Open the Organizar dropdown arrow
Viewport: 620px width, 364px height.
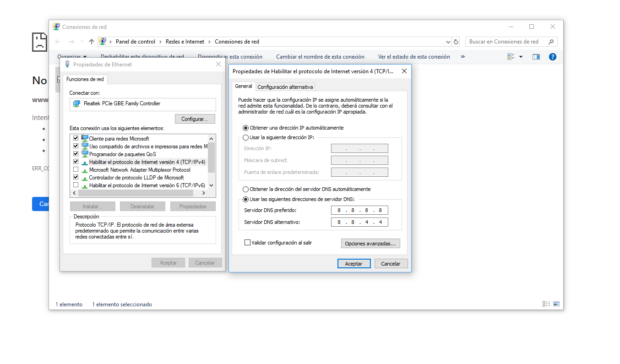click(x=85, y=57)
